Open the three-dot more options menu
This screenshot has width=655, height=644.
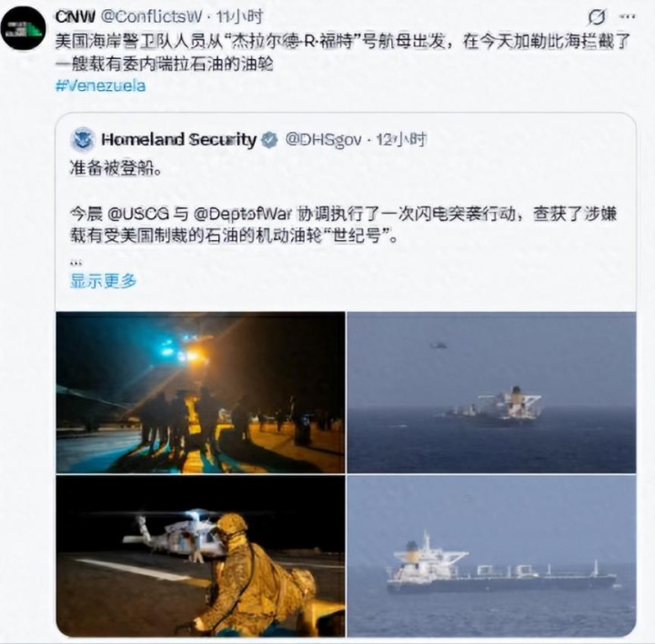[x=627, y=16]
